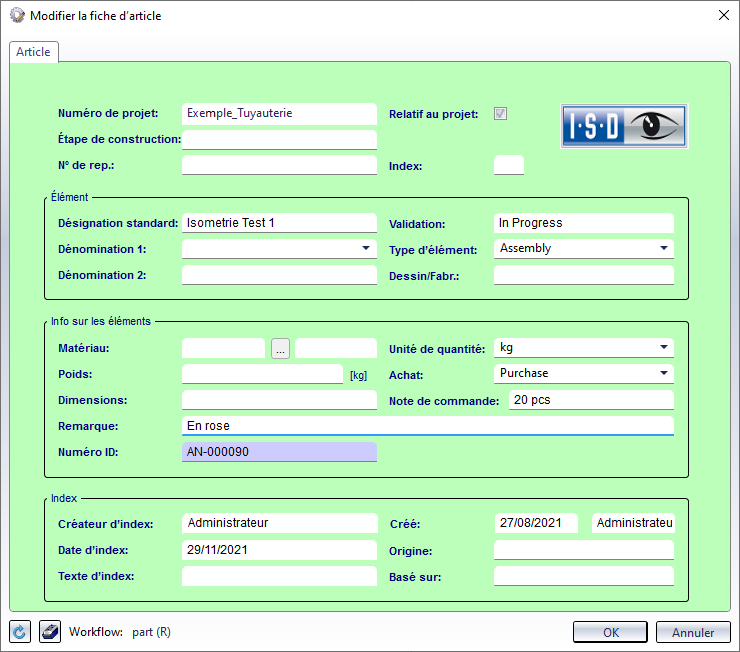
Task: Expand the Dénomination 1 dropdown
Action: 368,249
